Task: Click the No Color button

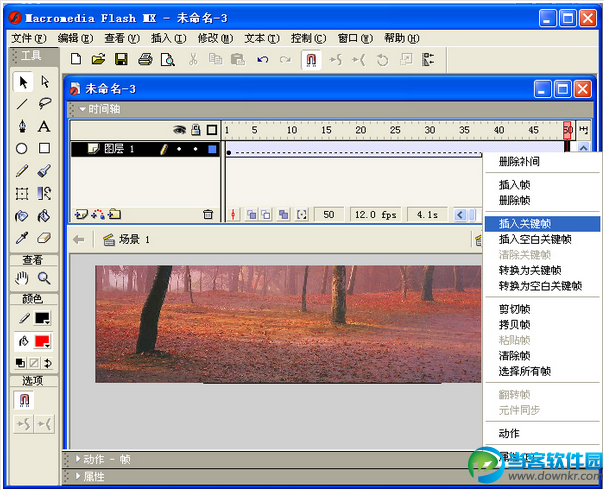Action: pyautogui.click(x=34, y=363)
